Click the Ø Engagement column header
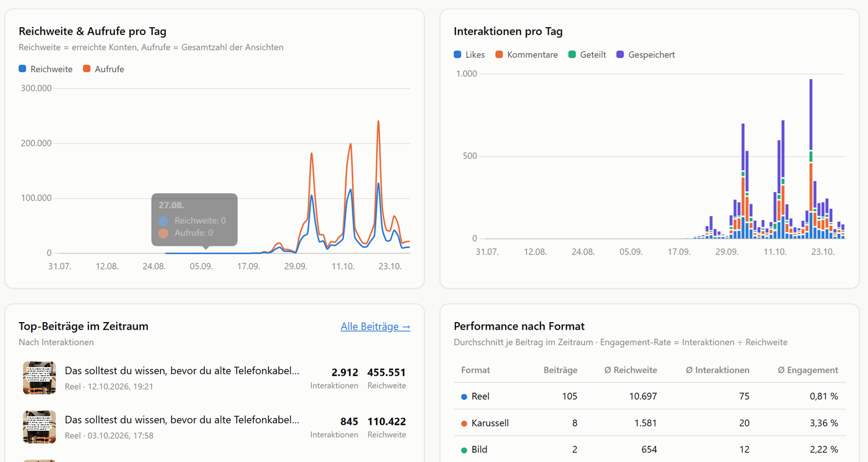 tap(808, 370)
